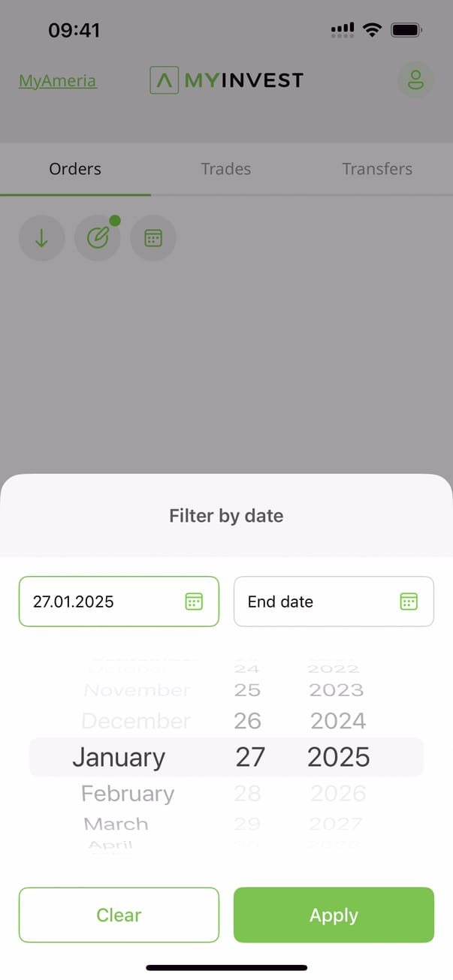Viewport: 453px width, 980px height.
Task: Select the End date field
Action: (316, 602)
